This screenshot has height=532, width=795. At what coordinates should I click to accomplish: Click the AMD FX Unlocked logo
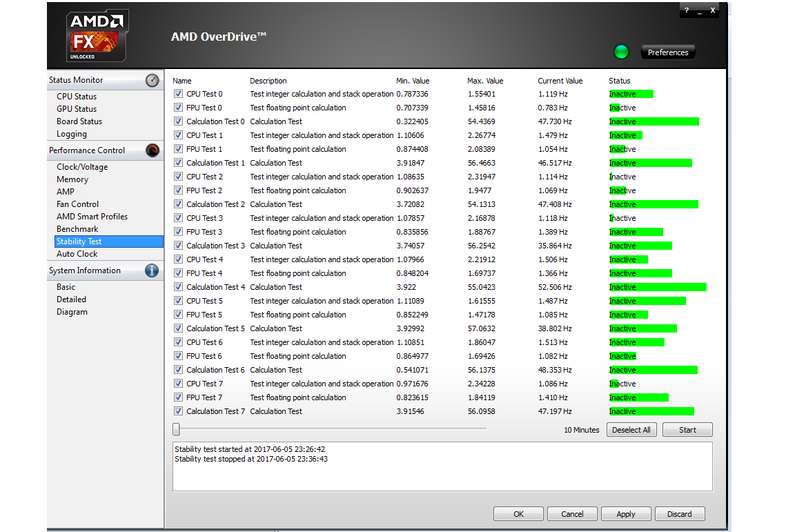[x=97, y=36]
